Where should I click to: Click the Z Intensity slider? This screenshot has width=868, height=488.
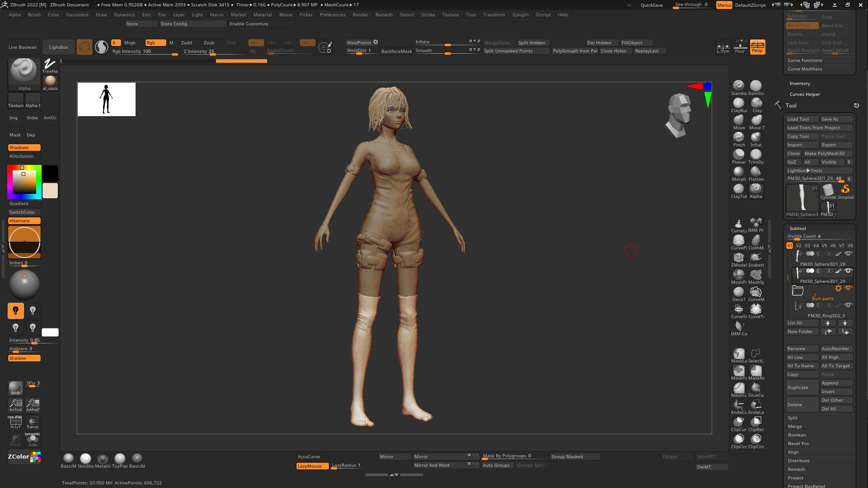(x=199, y=52)
